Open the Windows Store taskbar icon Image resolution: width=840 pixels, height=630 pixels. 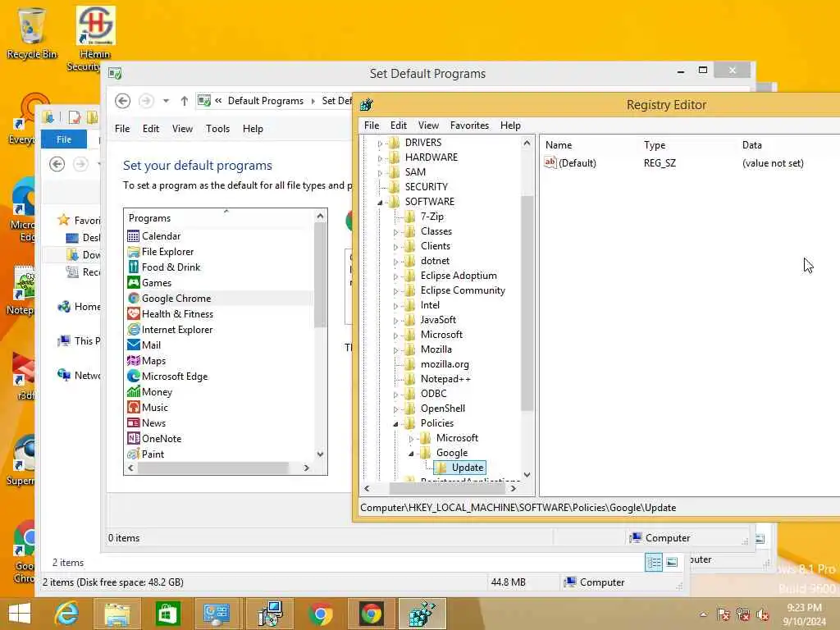point(167,614)
